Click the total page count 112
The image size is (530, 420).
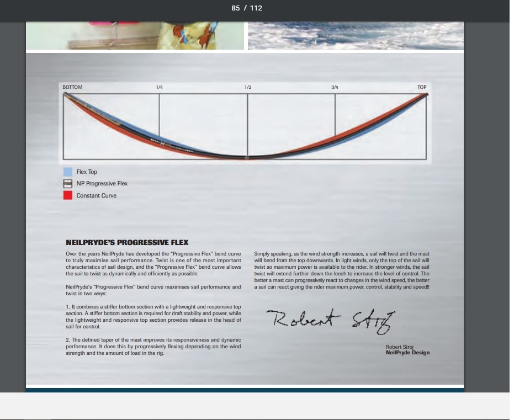coord(256,8)
